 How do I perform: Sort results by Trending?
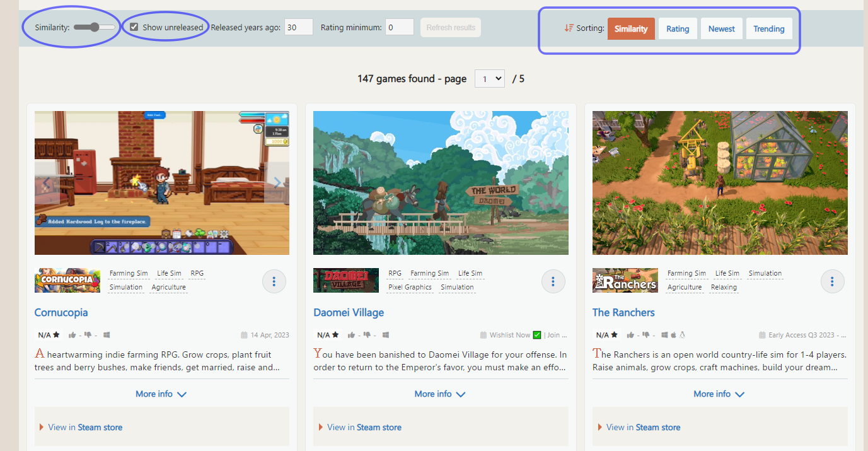pos(768,28)
